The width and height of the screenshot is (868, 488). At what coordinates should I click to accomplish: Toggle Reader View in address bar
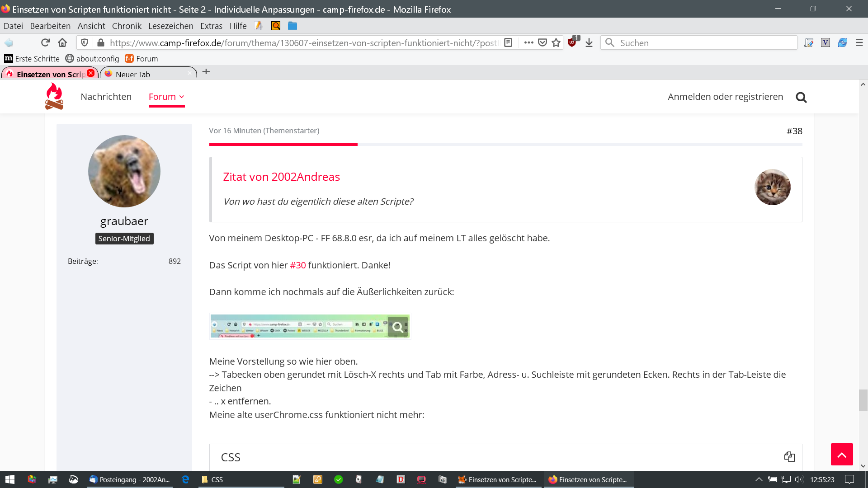click(508, 42)
